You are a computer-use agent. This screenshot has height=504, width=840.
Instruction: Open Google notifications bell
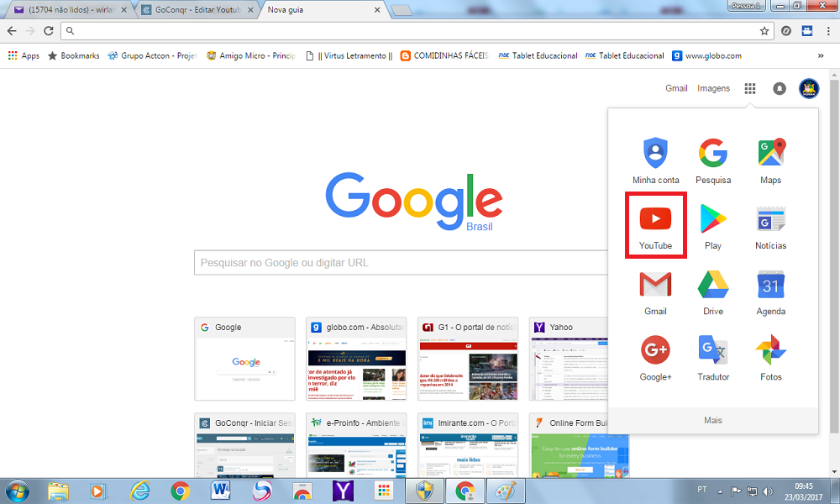(780, 88)
